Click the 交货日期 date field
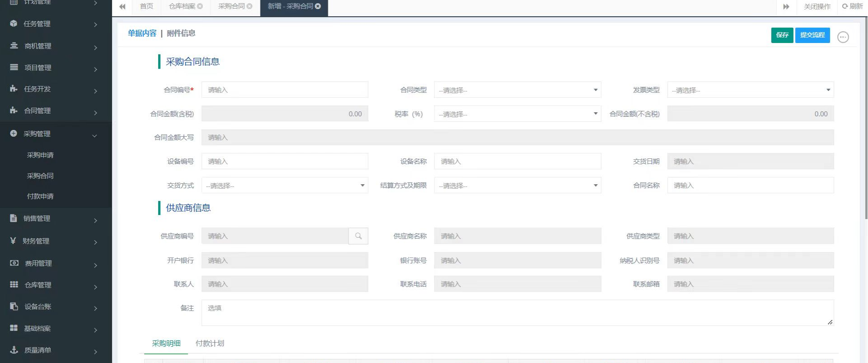 click(x=750, y=161)
